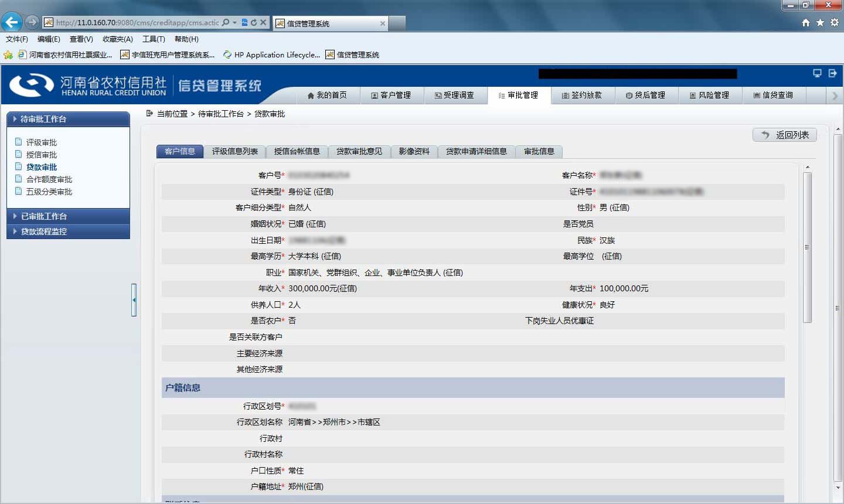844x504 pixels.
Task: Switch to 贷款申请详细信息 tab
Action: tap(477, 151)
